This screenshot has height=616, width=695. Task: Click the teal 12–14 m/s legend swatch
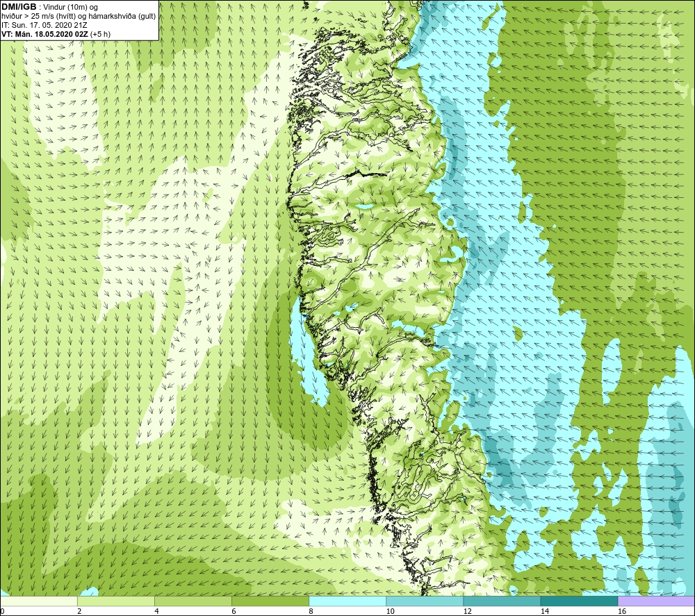click(502, 601)
